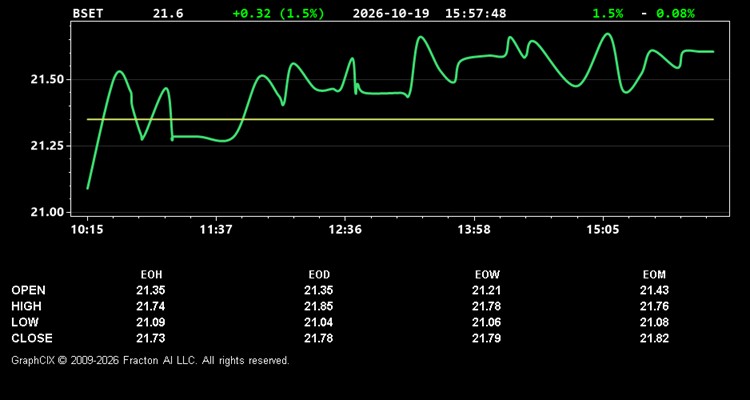
Task: Select EOW open value 21.21
Action: pyautogui.click(x=486, y=290)
